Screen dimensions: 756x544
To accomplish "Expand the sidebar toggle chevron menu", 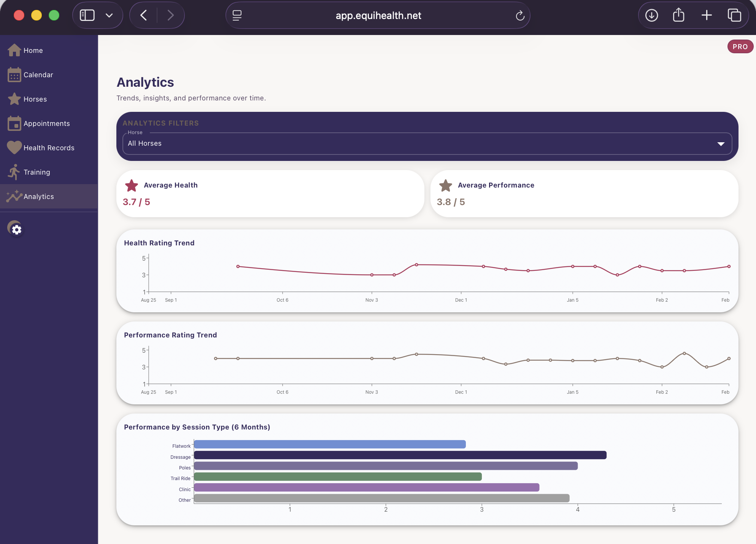I will [x=109, y=16].
